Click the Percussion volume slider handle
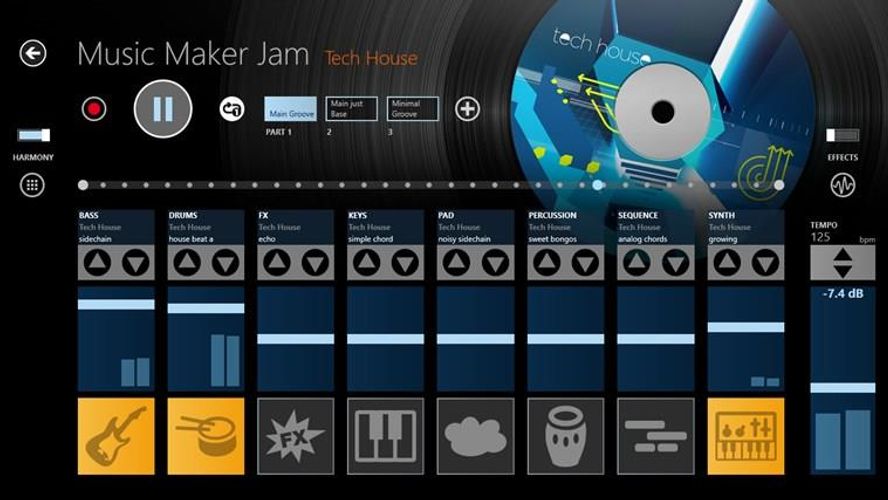888x500 pixels. [x=566, y=339]
